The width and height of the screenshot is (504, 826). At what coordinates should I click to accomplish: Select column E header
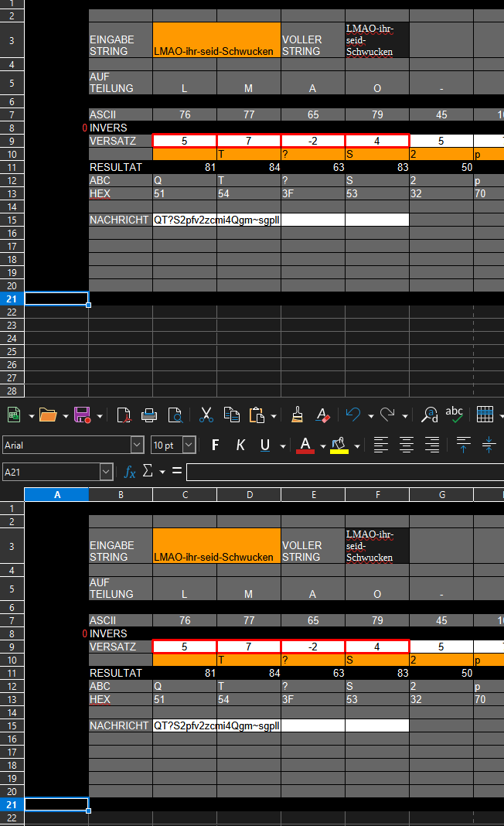[x=313, y=495]
